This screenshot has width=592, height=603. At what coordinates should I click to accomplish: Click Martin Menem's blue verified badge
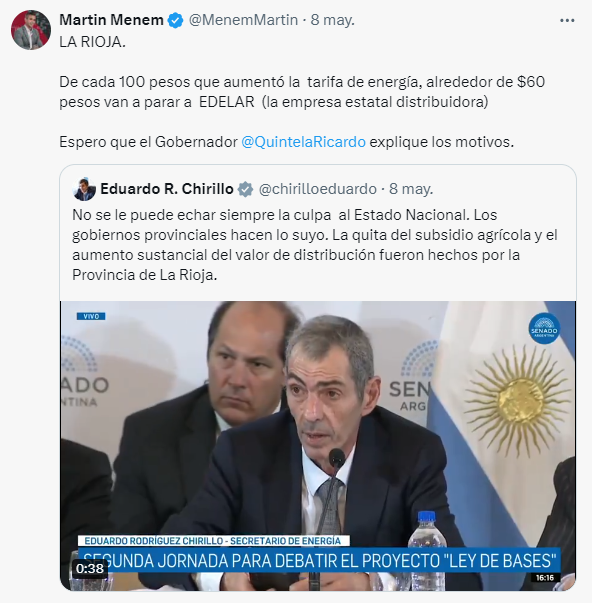point(176,20)
